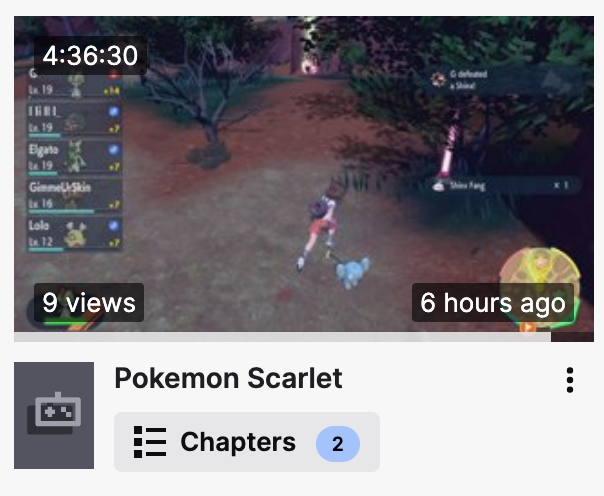604x496 pixels.
Task: Click the 6 hours ago timestamp
Action: click(x=493, y=303)
